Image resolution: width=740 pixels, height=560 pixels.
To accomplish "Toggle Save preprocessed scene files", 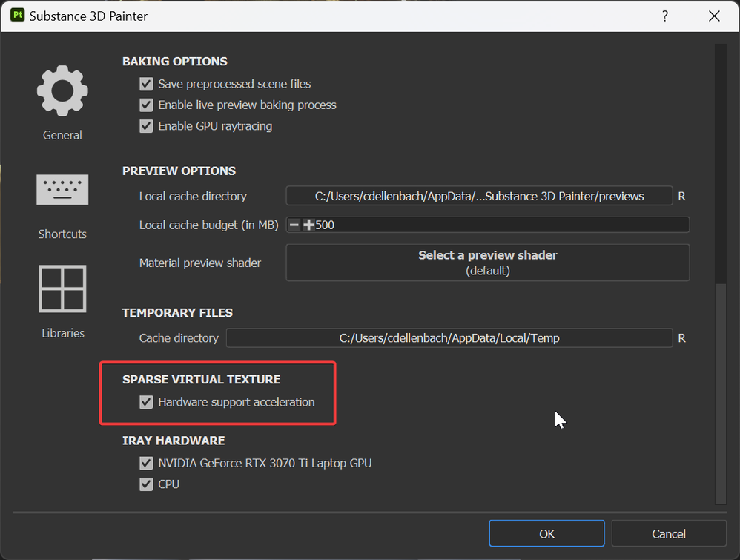I will (146, 85).
